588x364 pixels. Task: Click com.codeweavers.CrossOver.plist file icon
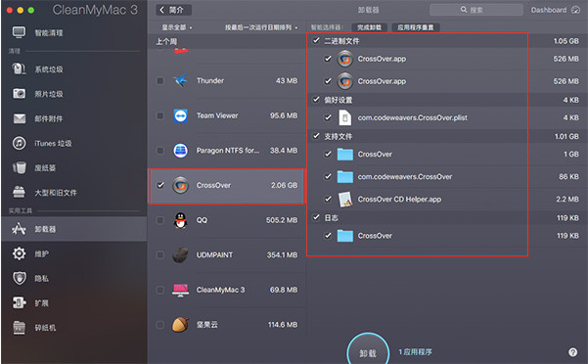[345, 117]
